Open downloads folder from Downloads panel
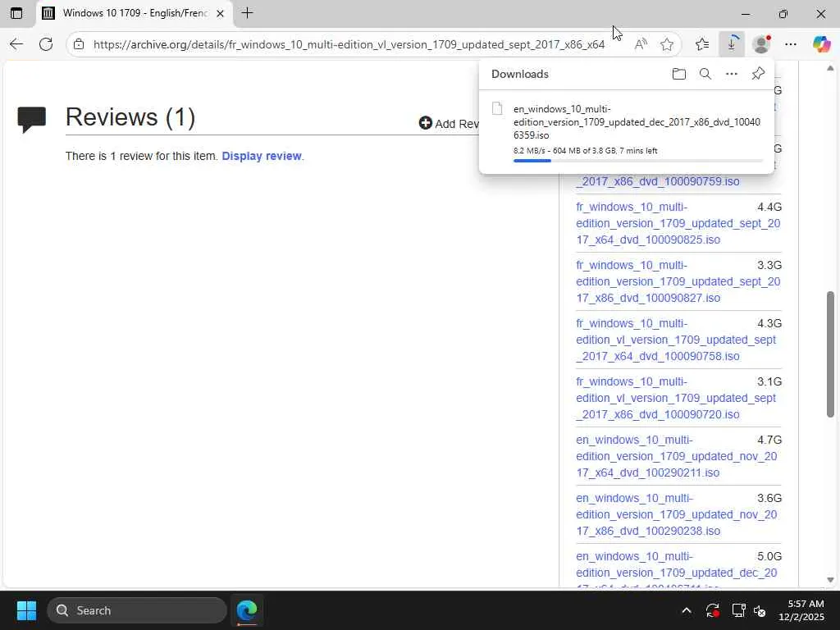 pos(678,74)
